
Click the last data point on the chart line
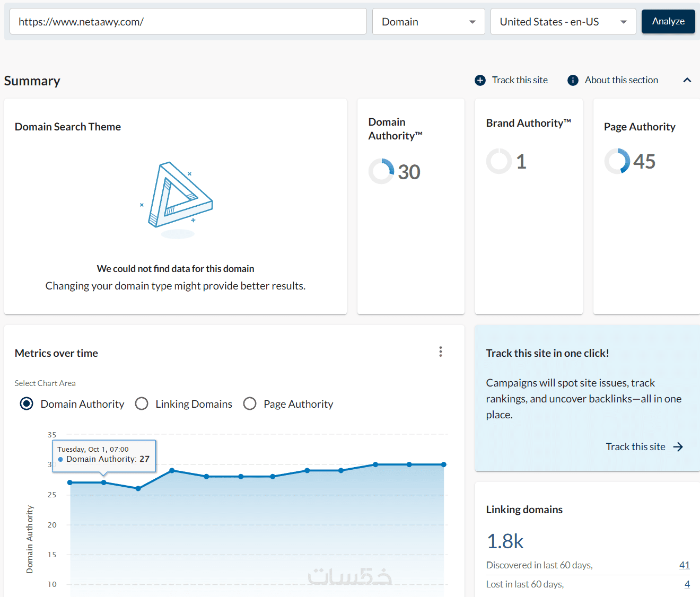coord(444,464)
